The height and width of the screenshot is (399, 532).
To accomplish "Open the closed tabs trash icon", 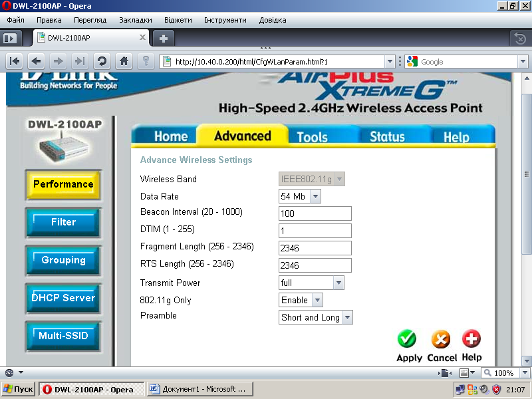I will click(x=520, y=39).
